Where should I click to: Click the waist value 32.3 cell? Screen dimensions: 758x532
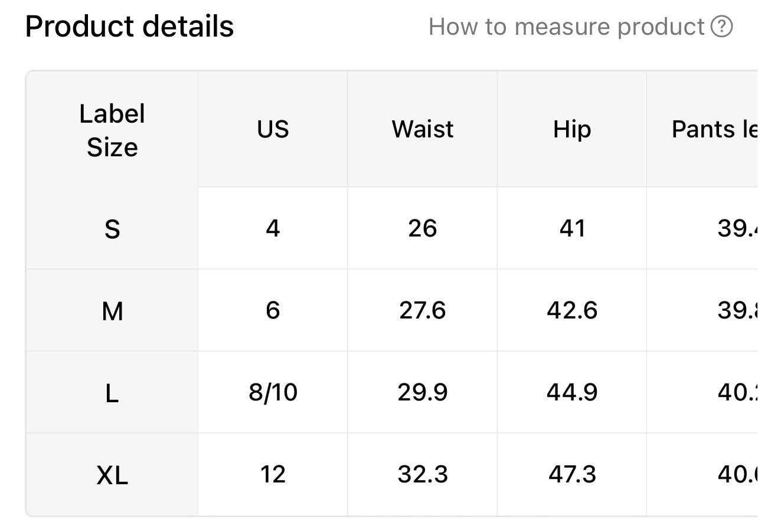(423, 474)
